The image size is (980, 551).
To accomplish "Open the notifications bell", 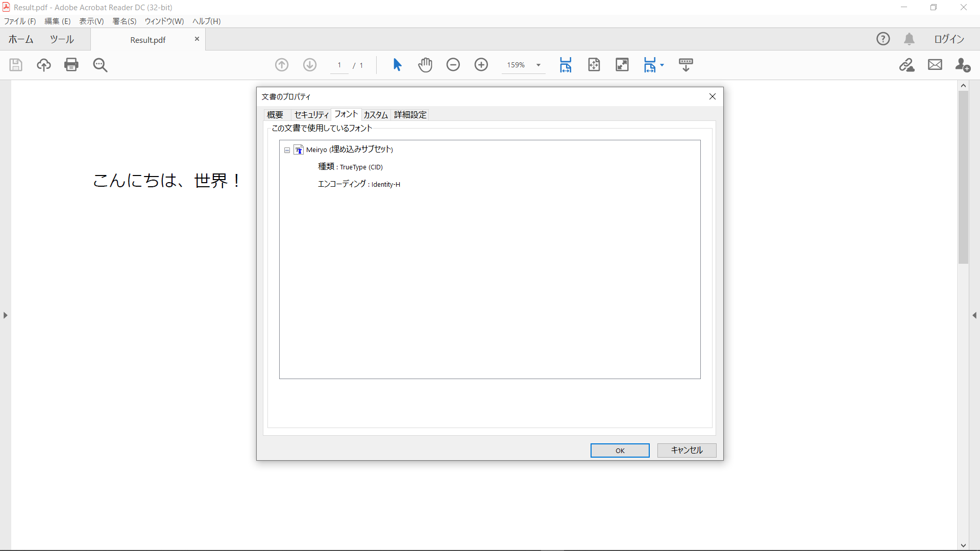I will click(910, 39).
